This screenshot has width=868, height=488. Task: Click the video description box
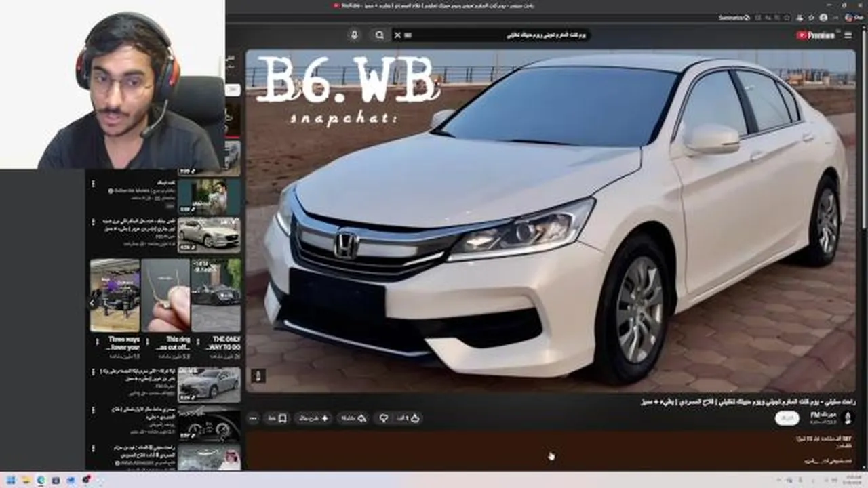[x=551, y=451]
